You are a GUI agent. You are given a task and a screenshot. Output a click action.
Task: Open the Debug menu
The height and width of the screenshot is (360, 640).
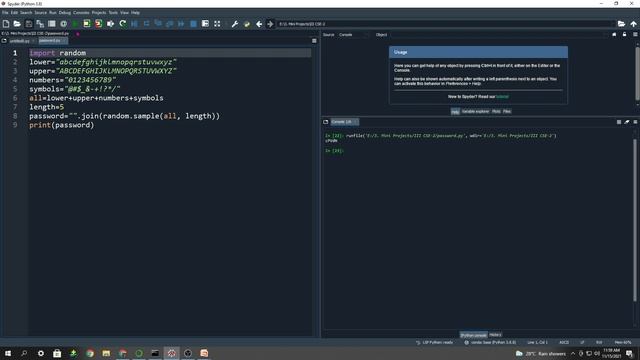(x=64, y=13)
